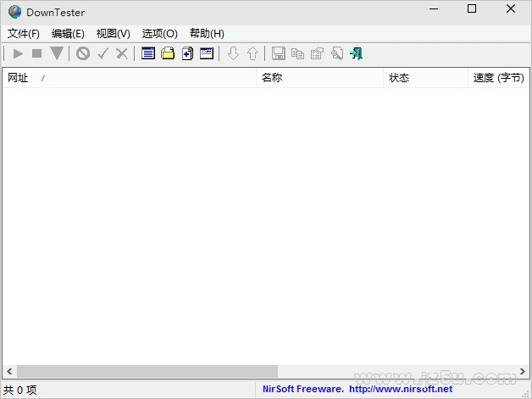Sort by the 状态 column header
The image size is (532, 399).
coord(425,78)
